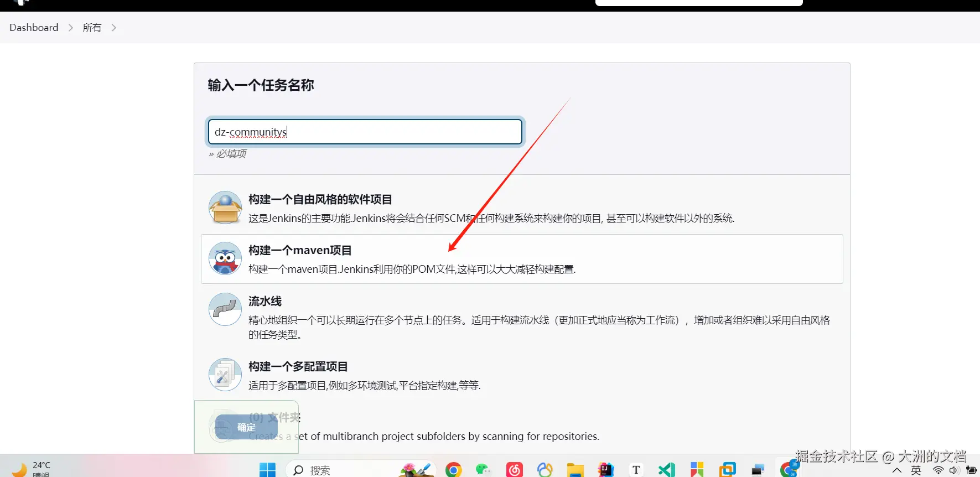Click the taskbar search box 搜索
Screen dimensions: 980x477
pyautogui.click(x=360, y=470)
